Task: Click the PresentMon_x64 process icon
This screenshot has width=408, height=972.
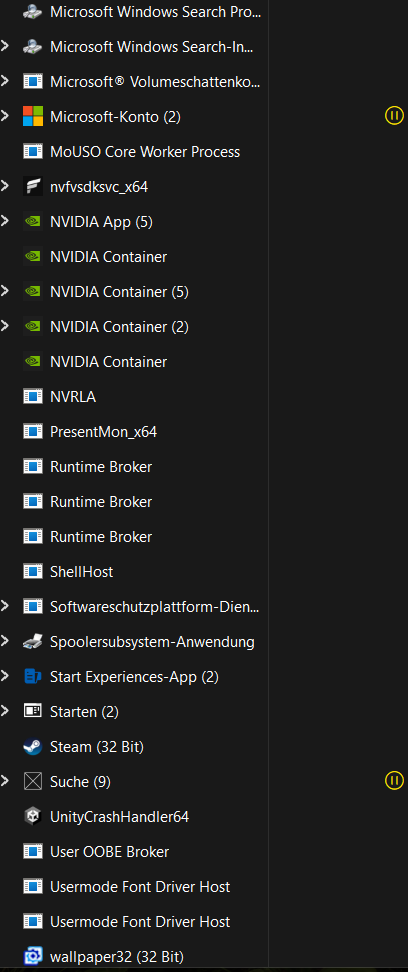Action: pyautogui.click(x=32, y=431)
